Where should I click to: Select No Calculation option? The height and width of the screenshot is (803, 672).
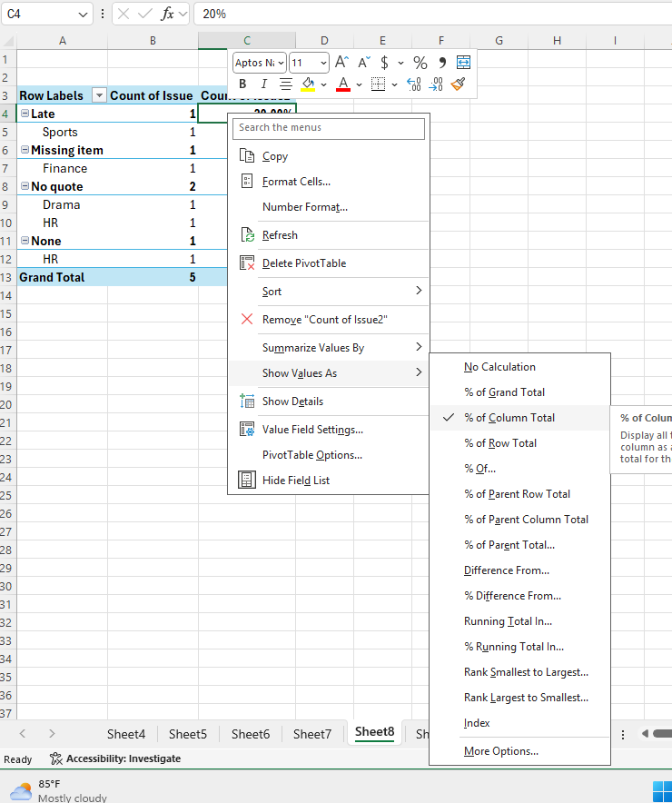coord(520,367)
